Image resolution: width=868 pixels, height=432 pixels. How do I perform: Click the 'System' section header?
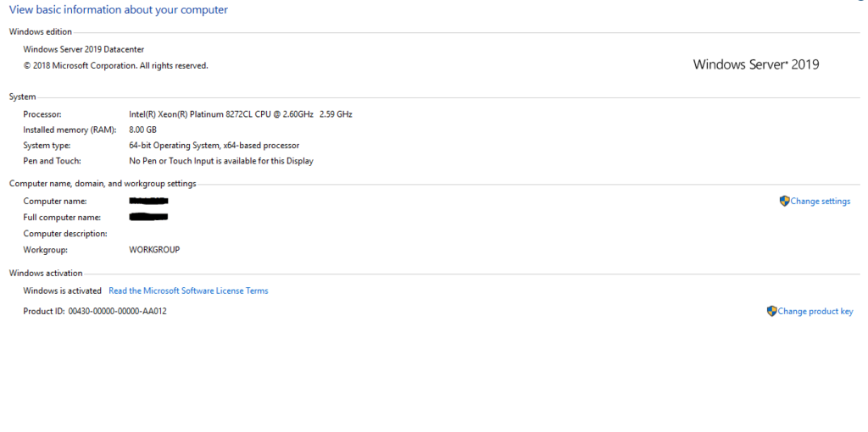point(23,97)
